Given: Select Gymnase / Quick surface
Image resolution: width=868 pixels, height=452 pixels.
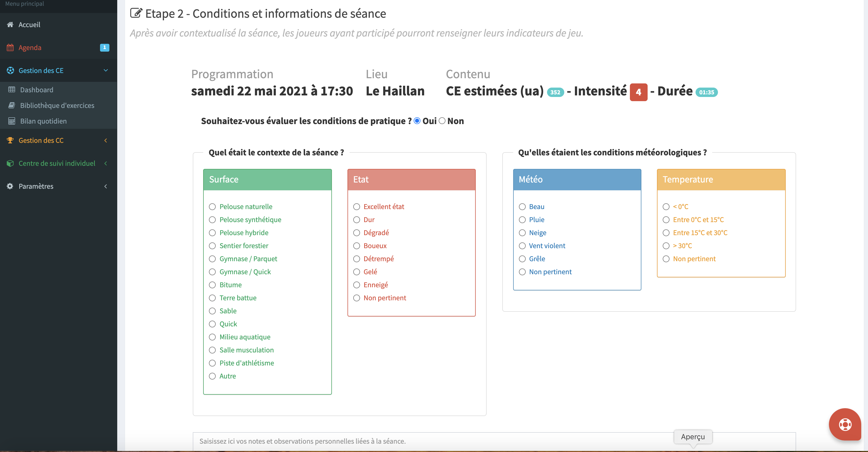Looking at the screenshot, I should (212, 272).
